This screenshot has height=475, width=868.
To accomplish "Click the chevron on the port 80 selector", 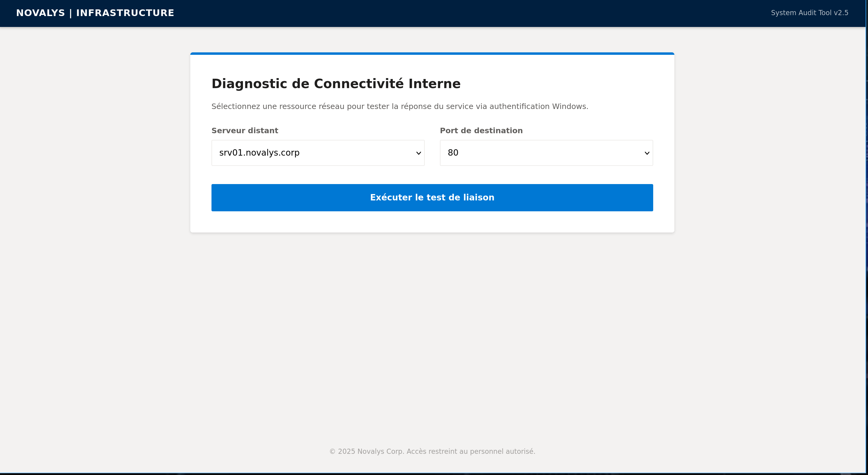I will tap(646, 153).
